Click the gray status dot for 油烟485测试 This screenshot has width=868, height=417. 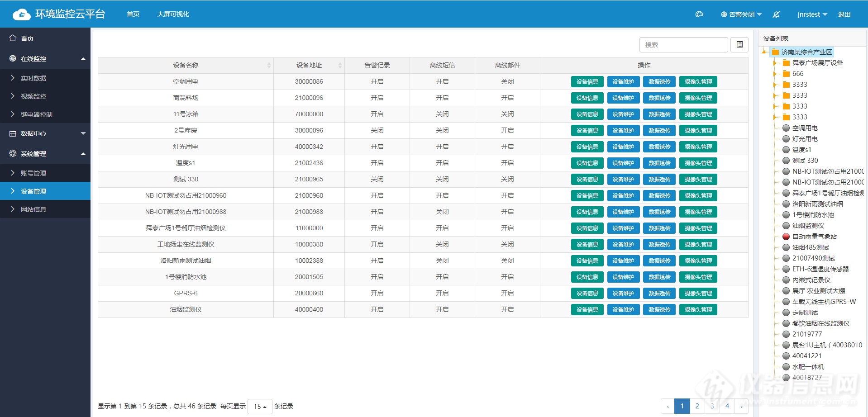tap(786, 247)
